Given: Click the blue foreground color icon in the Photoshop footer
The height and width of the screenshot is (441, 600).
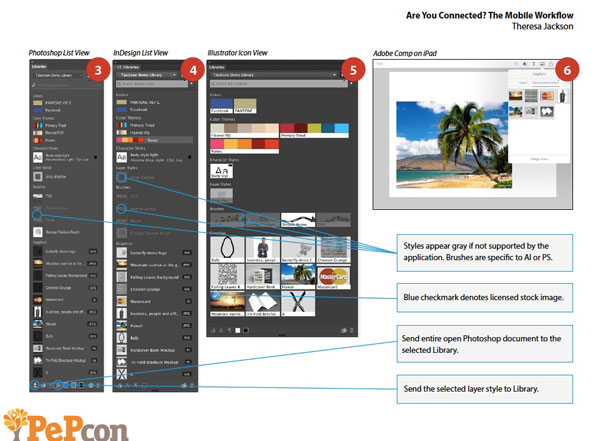Looking at the screenshot, I should 65,385.
